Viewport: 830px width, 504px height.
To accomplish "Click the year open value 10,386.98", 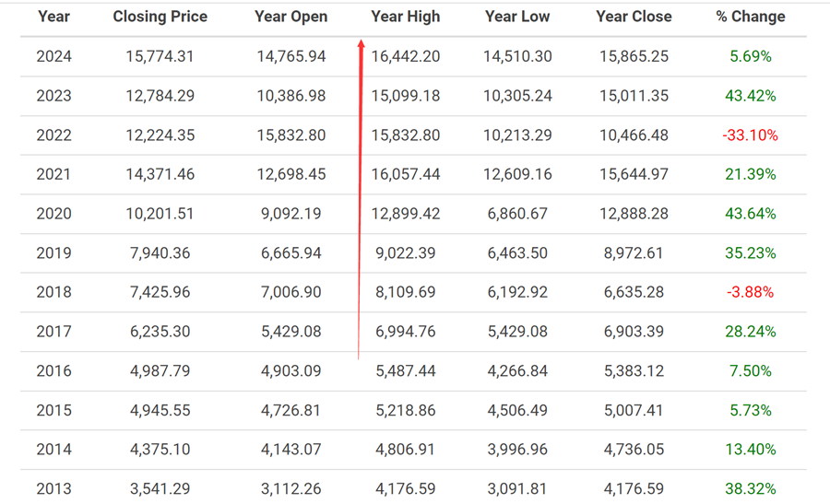I will 290,96.
